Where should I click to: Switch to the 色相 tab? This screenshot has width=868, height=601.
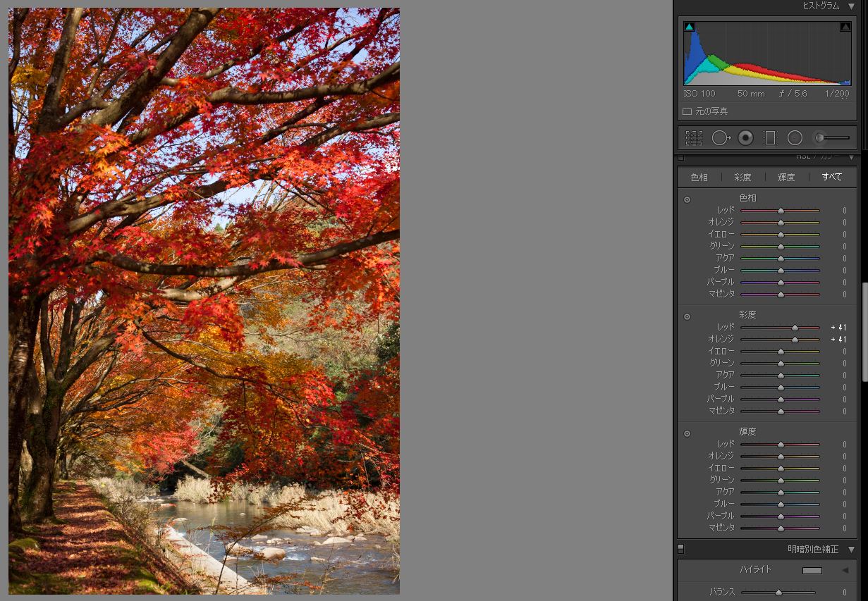click(x=699, y=178)
